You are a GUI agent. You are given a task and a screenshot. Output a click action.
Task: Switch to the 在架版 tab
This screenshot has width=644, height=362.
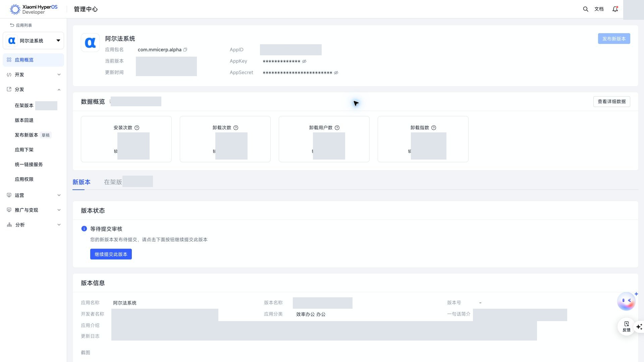click(113, 182)
